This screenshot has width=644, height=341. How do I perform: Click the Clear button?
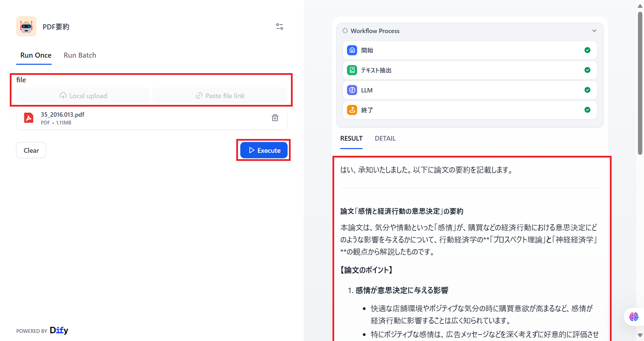pyautogui.click(x=31, y=150)
